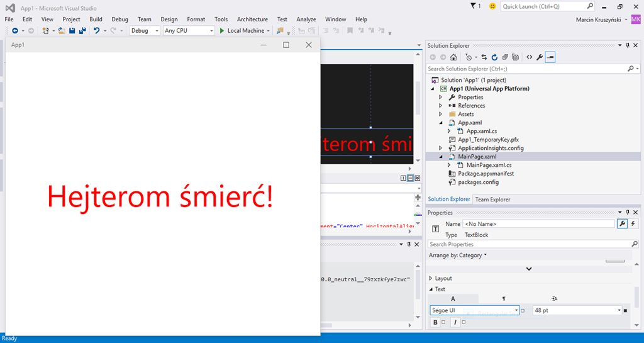Click the Save toolbar icon
This screenshot has height=343, width=644.
(72, 31)
